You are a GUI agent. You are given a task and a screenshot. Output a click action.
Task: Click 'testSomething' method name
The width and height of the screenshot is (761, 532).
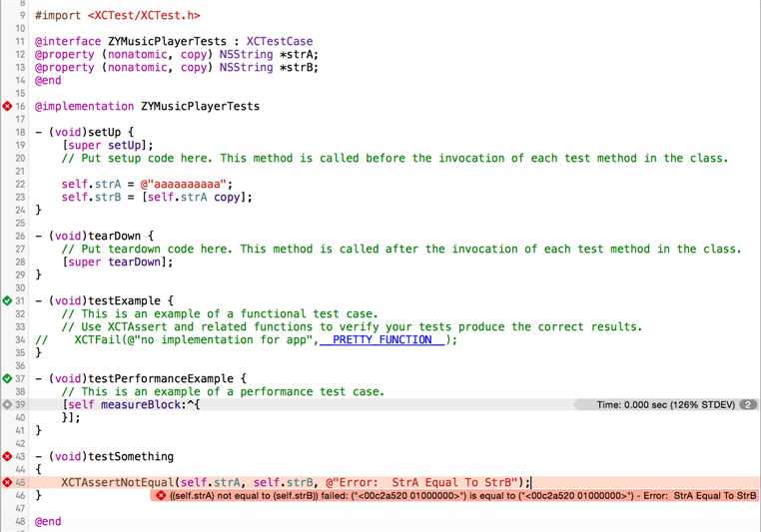click(131, 456)
